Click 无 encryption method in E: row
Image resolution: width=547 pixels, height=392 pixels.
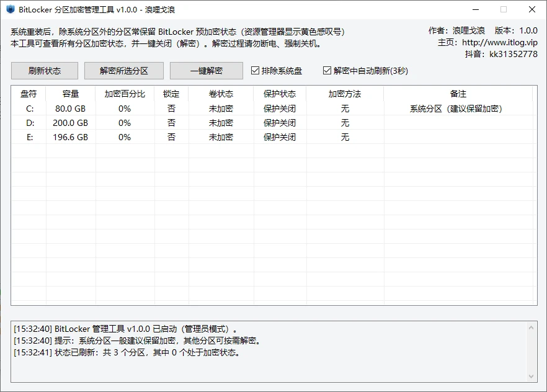[345, 137]
